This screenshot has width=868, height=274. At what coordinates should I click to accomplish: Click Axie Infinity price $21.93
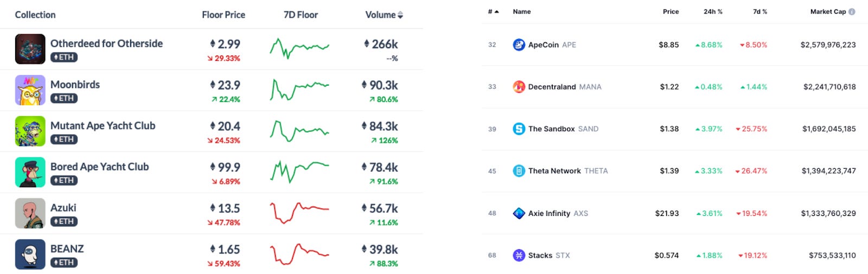[x=667, y=213]
